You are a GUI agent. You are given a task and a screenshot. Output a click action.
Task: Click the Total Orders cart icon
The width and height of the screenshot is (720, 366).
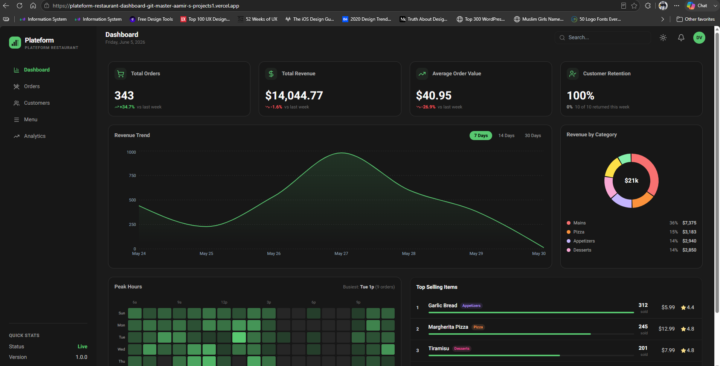[120, 73]
